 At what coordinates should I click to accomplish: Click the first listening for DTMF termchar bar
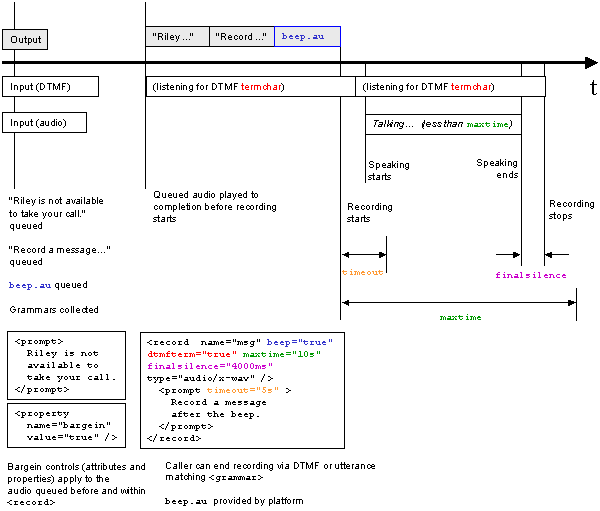point(251,87)
